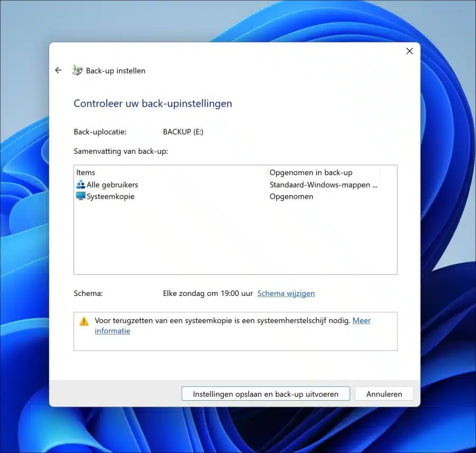
Task: Click the BACKUP (E:) location text
Action: pos(183,132)
